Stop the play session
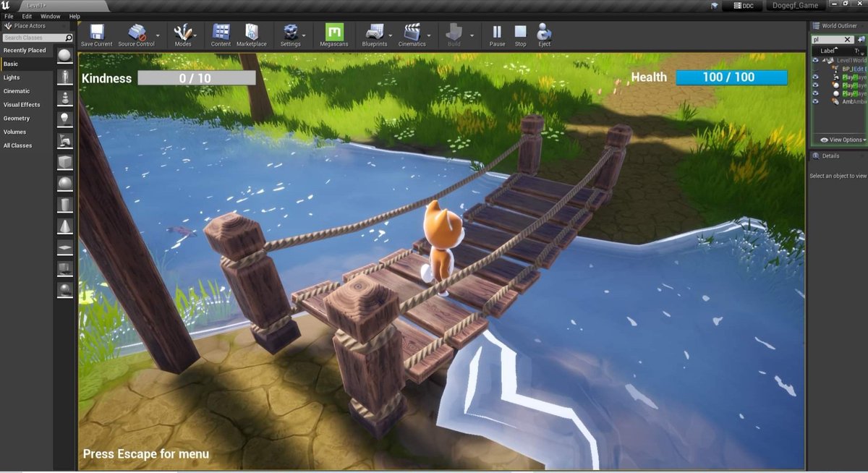Image resolution: width=868 pixels, height=473 pixels. tap(520, 31)
